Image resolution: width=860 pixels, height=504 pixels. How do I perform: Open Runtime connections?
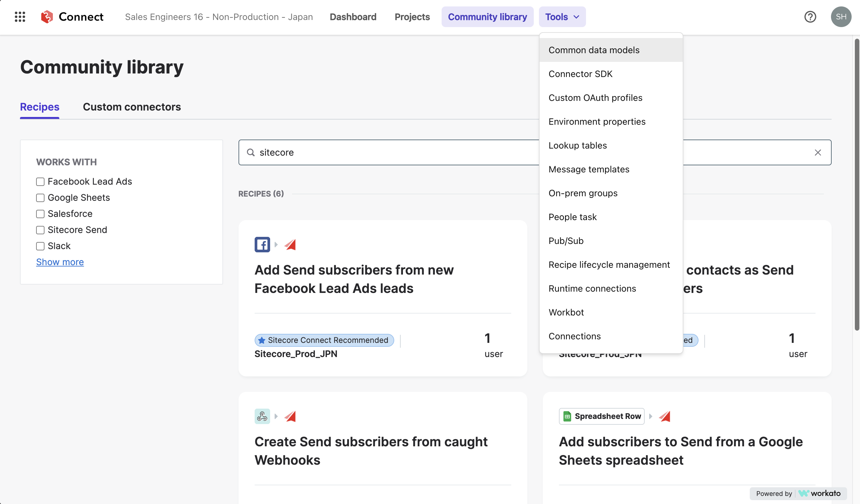click(611, 289)
